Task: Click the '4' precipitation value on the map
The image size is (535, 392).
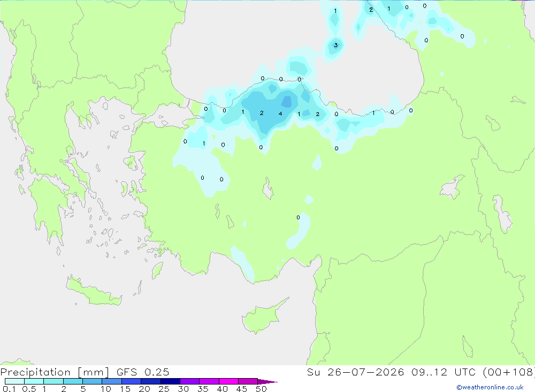Action: tap(280, 113)
